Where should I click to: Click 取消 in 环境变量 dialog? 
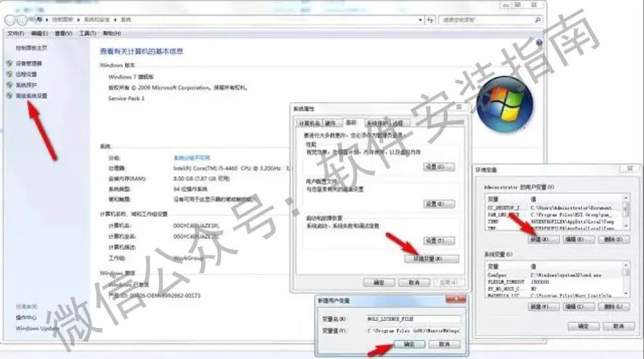tap(618, 326)
